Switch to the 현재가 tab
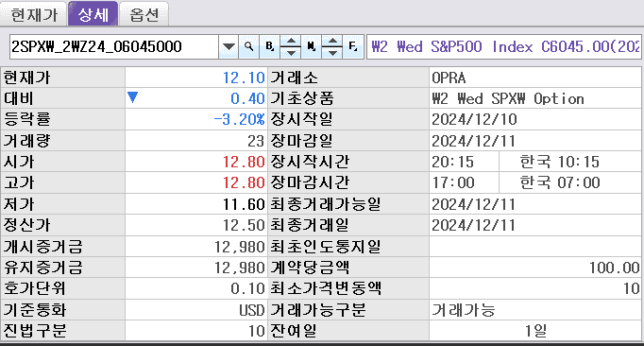This screenshot has height=346, width=644. point(34,14)
